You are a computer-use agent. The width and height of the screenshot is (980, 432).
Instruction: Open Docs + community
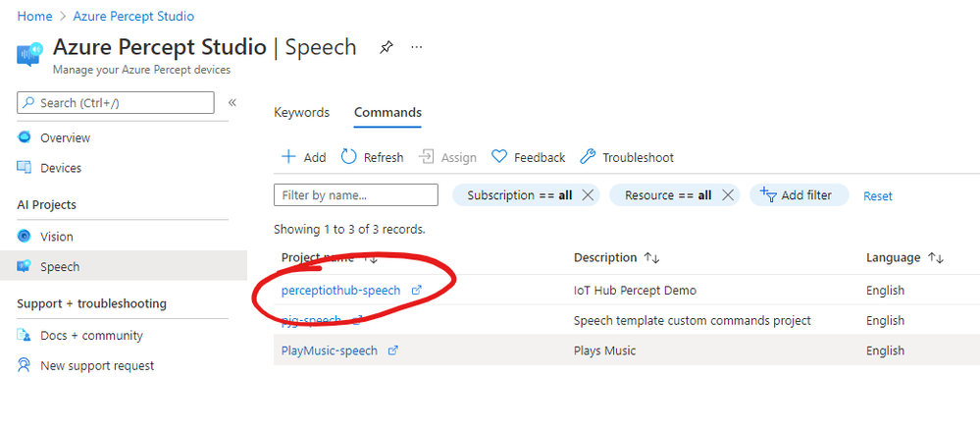click(x=91, y=335)
